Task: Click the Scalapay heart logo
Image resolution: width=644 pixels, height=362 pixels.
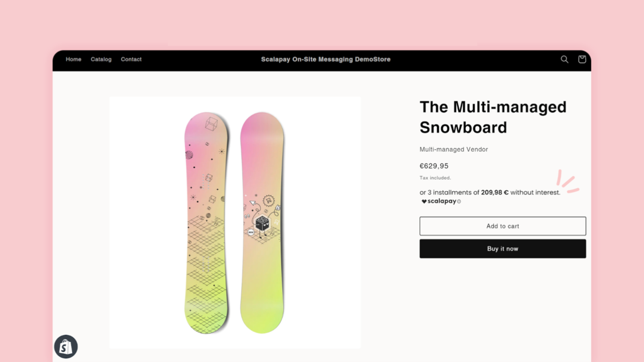Action: (x=424, y=202)
